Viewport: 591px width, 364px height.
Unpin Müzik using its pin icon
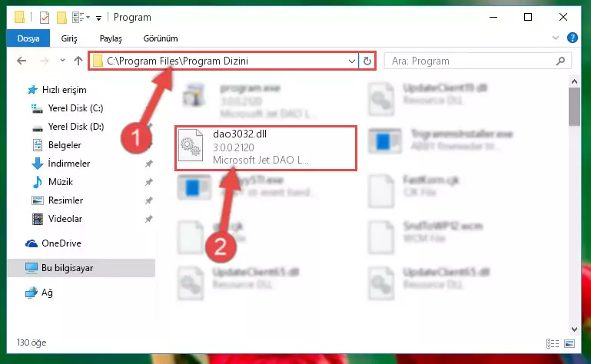(x=149, y=182)
